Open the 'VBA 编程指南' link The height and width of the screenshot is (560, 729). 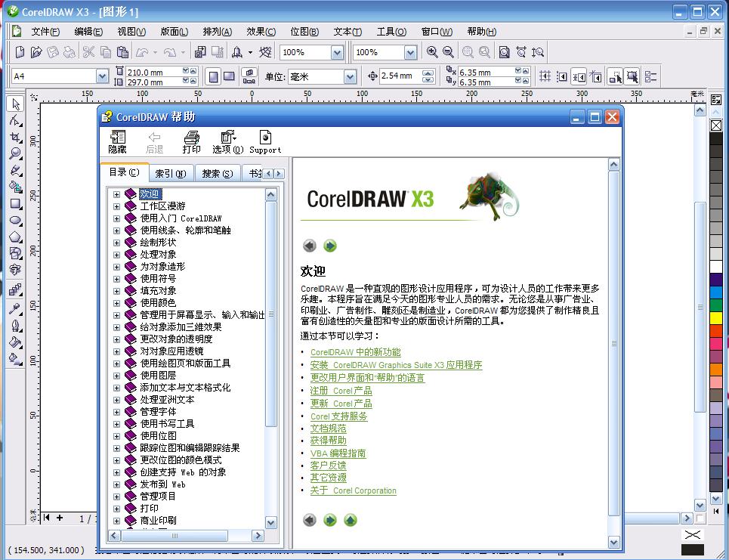tap(338, 453)
